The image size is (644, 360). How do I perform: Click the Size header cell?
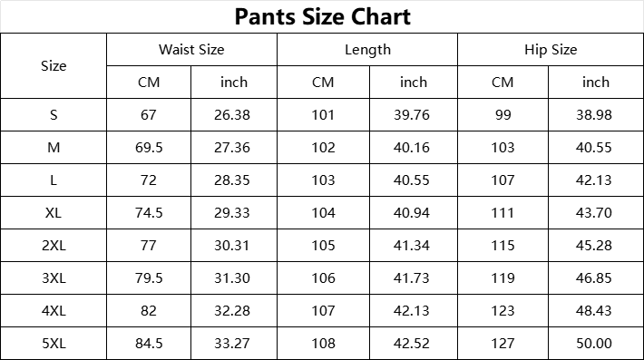[54, 65]
